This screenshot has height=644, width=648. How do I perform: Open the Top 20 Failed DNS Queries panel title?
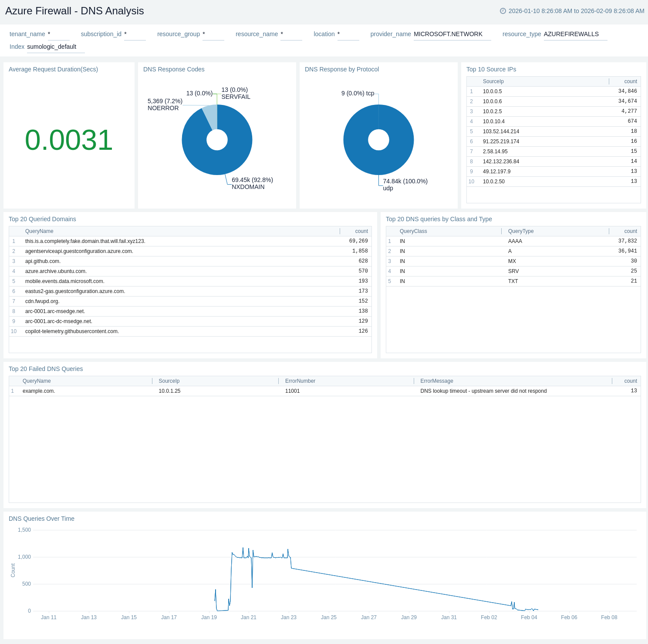(46, 369)
